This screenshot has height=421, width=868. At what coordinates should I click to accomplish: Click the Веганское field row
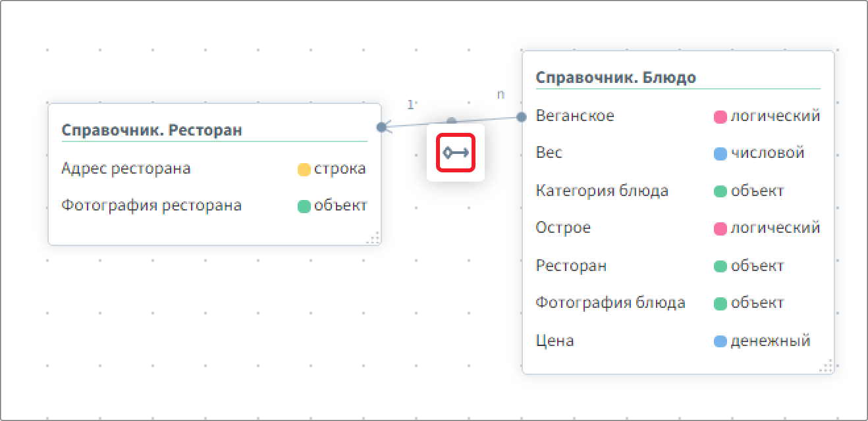click(678, 116)
